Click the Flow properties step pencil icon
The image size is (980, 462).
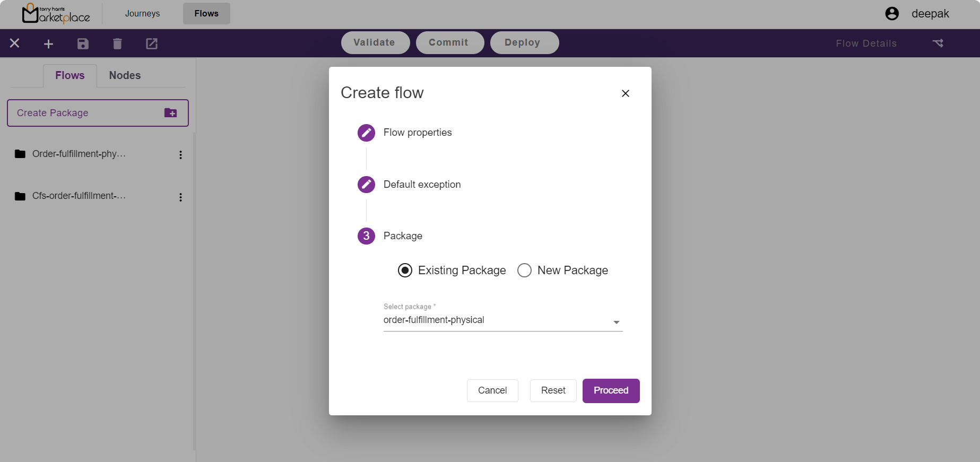pyautogui.click(x=366, y=133)
